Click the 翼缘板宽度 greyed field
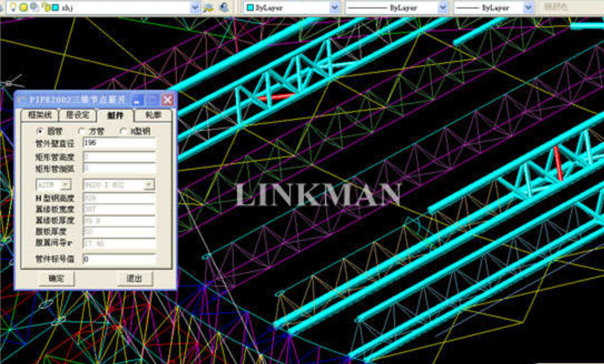Screen dimensions: 604x364 (x=119, y=209)
